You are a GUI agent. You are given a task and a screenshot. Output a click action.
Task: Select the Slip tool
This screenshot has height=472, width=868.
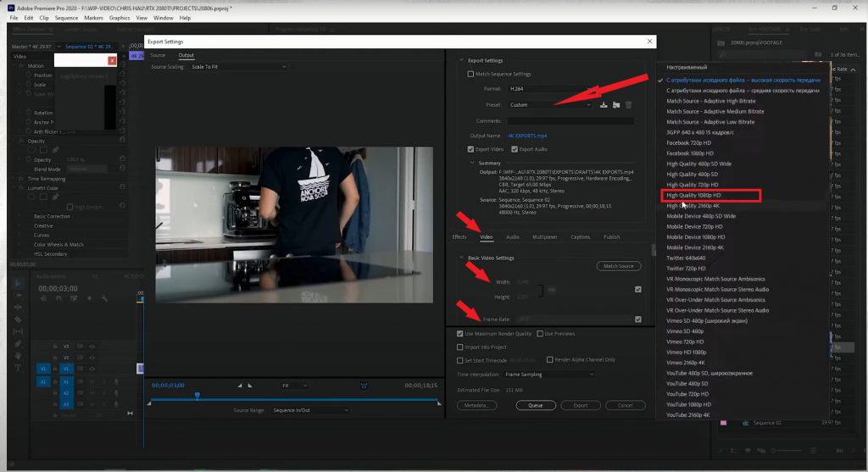[18, 331]
